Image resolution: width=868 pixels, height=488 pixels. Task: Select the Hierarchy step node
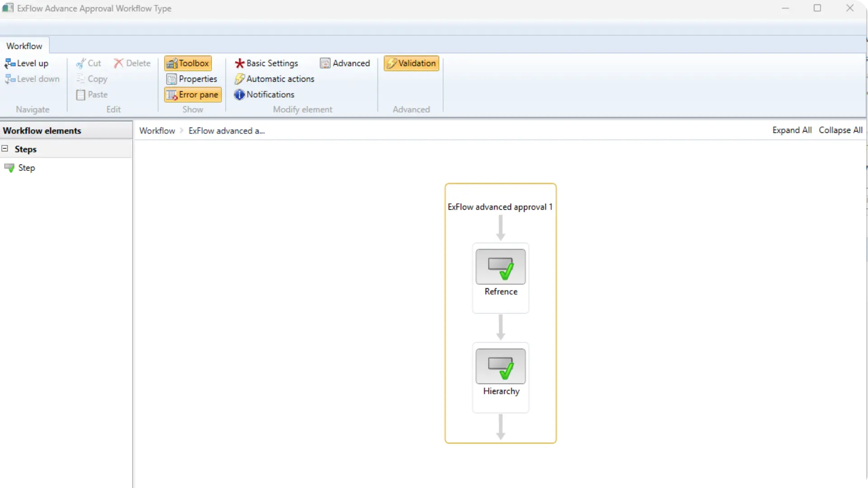click(x=500, y=367)
